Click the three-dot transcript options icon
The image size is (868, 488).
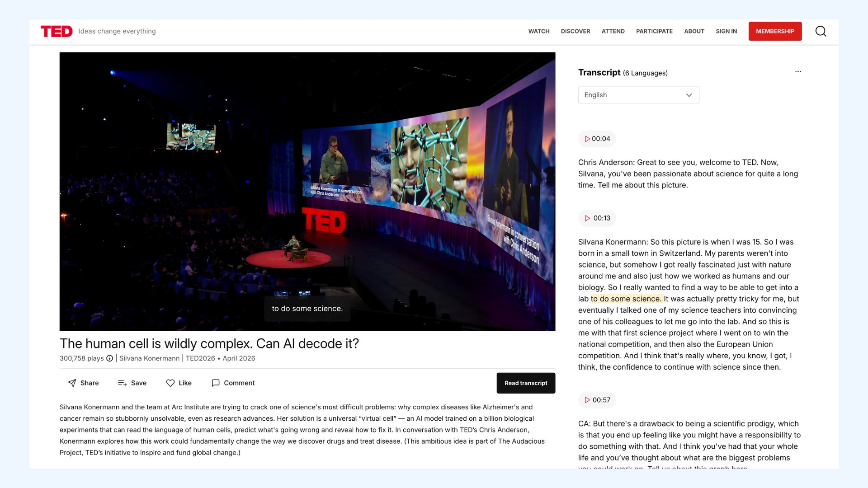798,71
